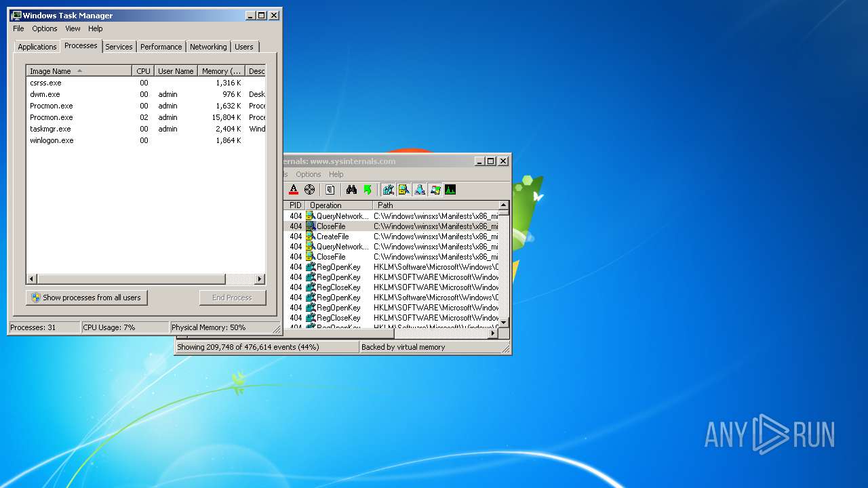Open the Options menu in Process Monitor
This screenshot has width=868, height=488.
click(x=309, y=174)
